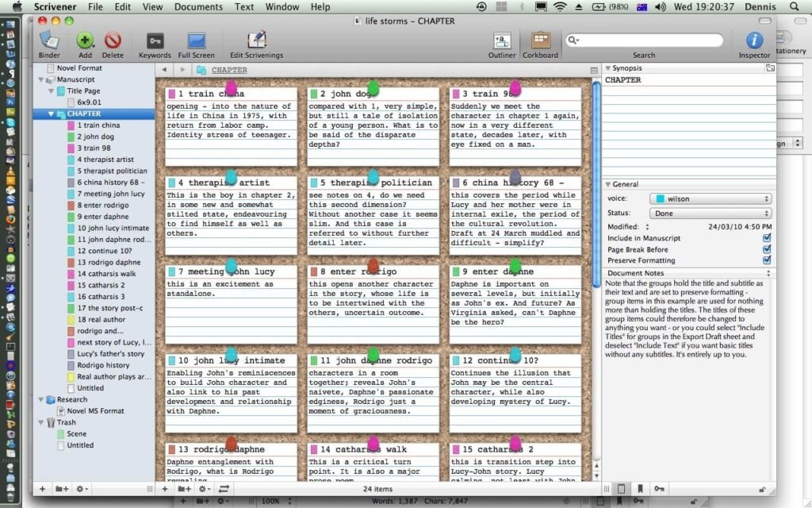This screenshot has width=812, height=508.
Task: Open the Spotlight magnifier in the menu bar
Action: click(795, 6)
